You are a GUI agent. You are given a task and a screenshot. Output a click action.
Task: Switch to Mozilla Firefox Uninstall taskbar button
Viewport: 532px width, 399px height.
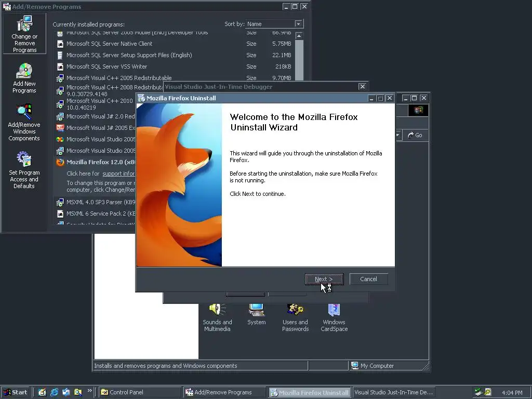(x=310, y=392)
